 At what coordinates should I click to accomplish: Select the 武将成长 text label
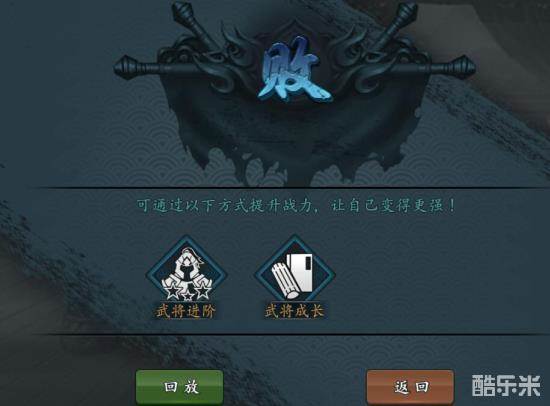pos(294,311)
